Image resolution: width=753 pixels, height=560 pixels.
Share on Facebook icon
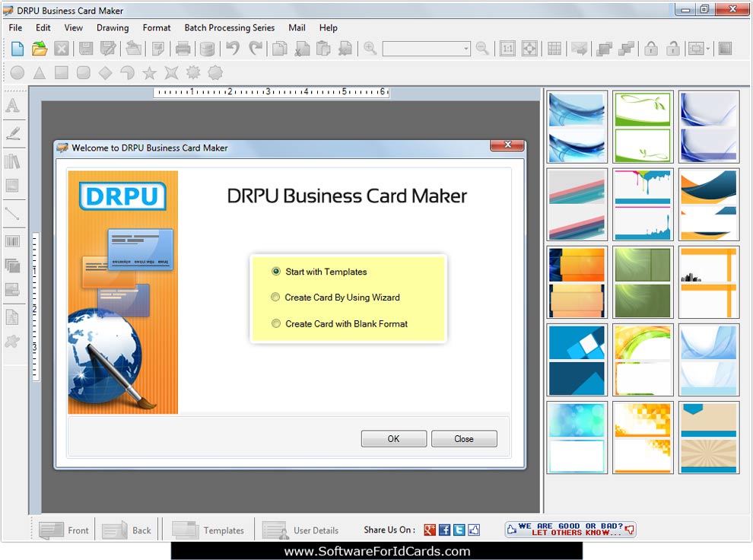[x=445, y=530]
